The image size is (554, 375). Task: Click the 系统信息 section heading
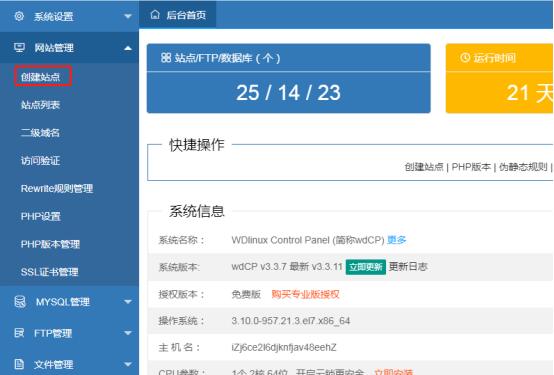tap(196, 211)
